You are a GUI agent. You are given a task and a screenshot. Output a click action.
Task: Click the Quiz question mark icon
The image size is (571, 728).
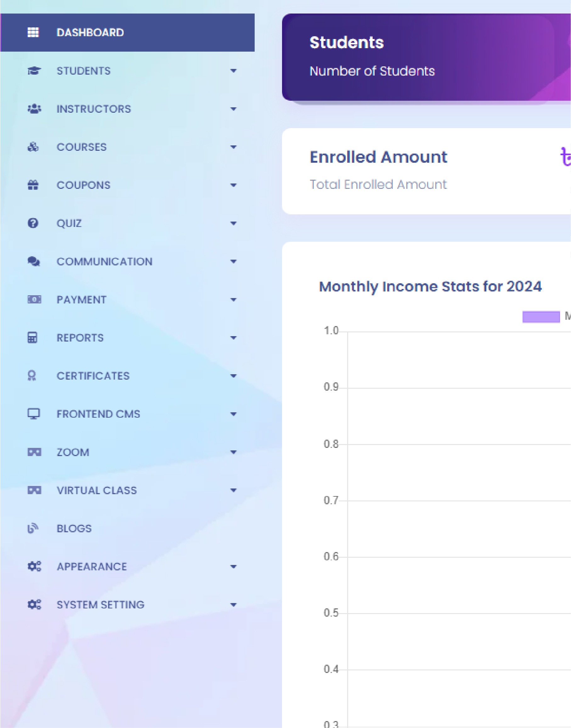tap(33, 223)
